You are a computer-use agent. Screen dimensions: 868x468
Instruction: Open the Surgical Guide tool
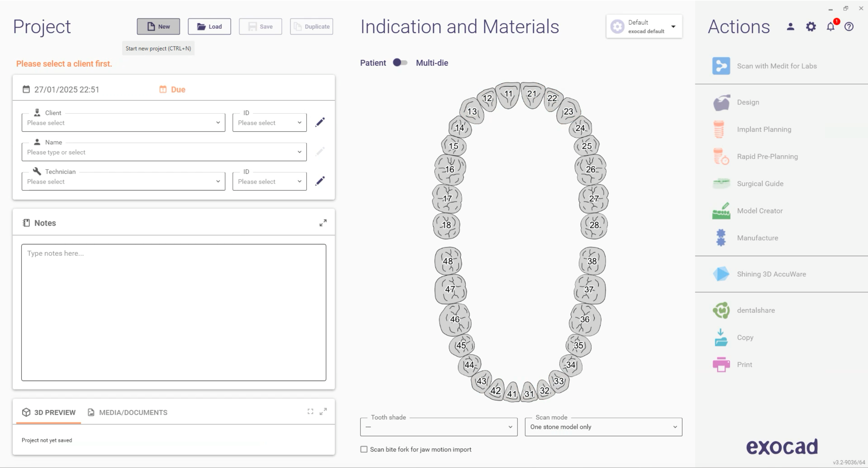click(x=760, y=184)
